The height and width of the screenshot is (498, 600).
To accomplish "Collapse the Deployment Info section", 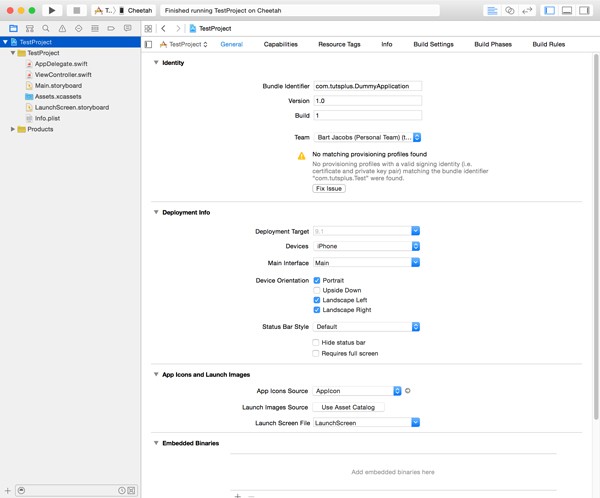I will coord(156,212).
